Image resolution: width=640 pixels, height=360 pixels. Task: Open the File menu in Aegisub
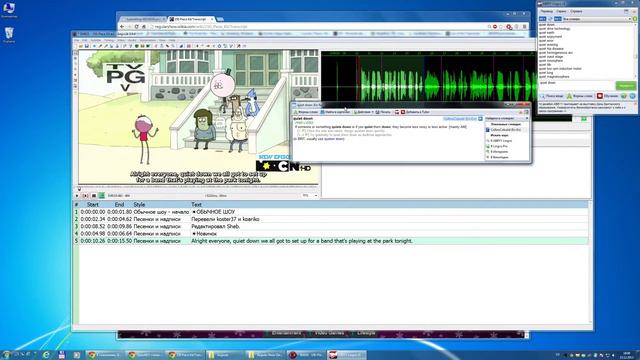click(76, 40)
